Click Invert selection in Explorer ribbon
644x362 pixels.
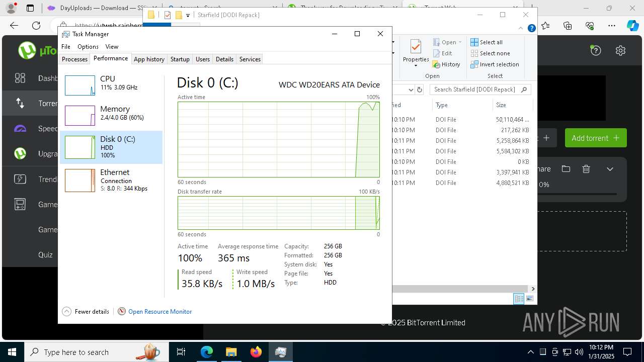pyautogui.click(x=495, y=64)
